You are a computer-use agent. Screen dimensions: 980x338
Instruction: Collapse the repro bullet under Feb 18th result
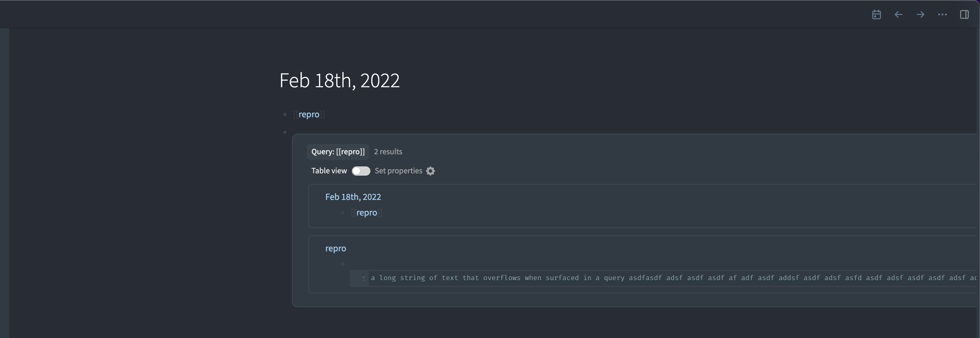[x=343, y=213]
